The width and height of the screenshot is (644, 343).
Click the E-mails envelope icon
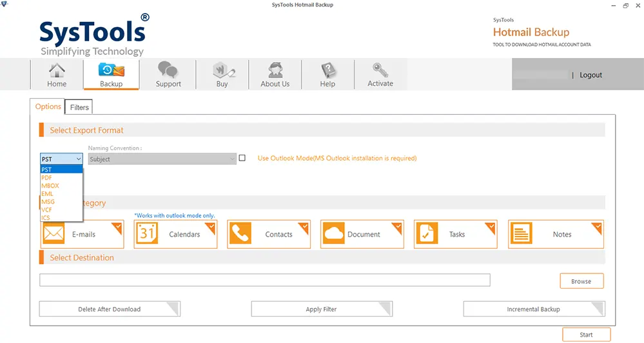pyautogui.click(x=54, y=233)
